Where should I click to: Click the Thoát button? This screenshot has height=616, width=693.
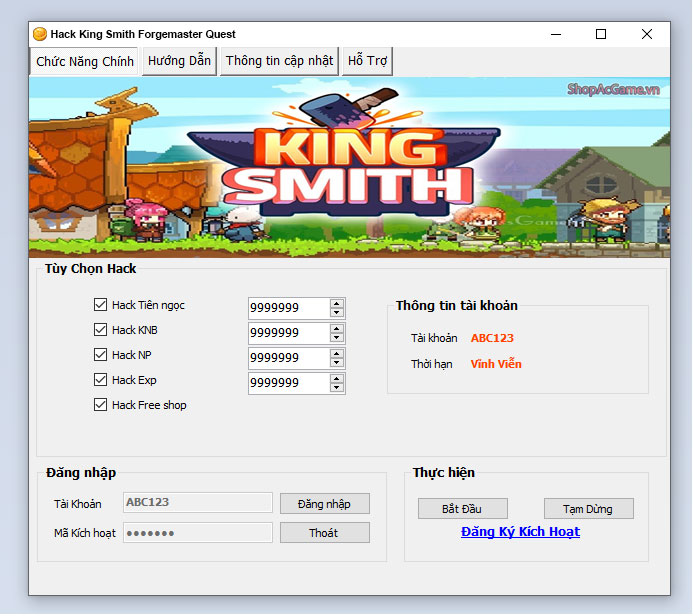(x=324, y=533)
